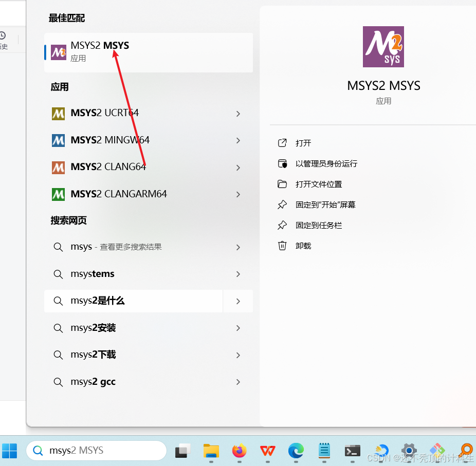Expand the 'msys - 查看更多搜索结果' web suggestion
The height and width of the screenshot is (466, 476).
239,247
